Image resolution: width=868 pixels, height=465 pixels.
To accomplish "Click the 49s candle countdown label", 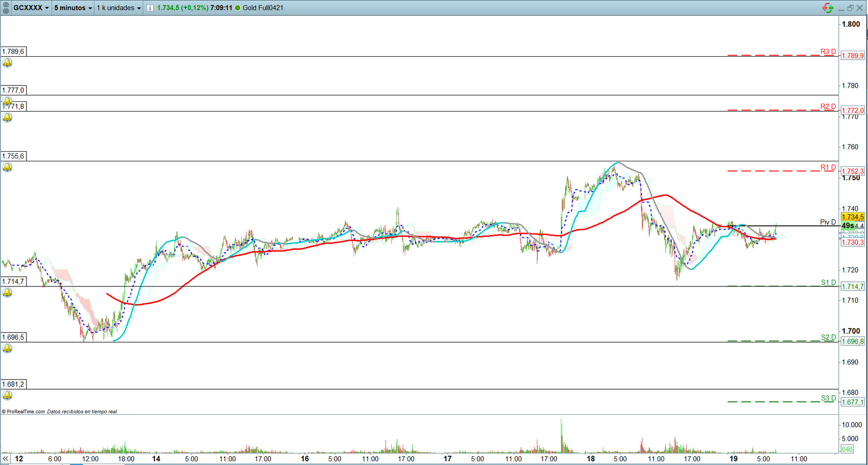I will [848, 226].
